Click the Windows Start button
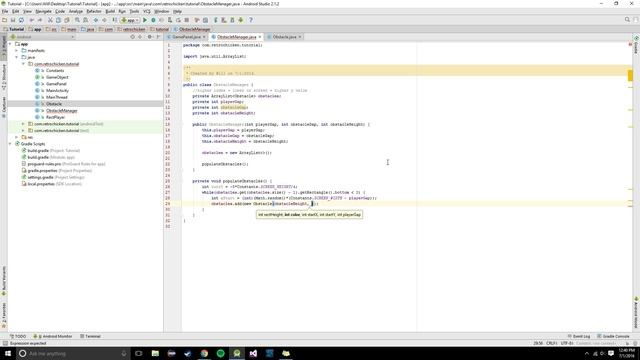 pos(8,353)
